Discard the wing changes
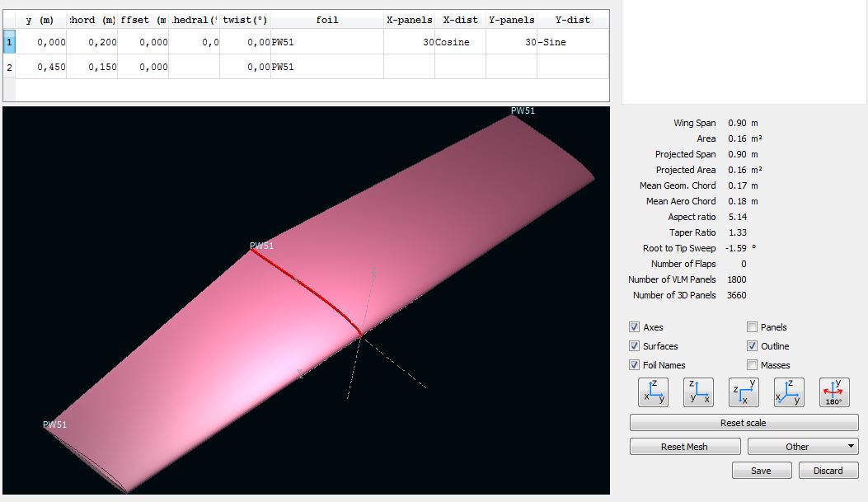 (x=828, y=471)
